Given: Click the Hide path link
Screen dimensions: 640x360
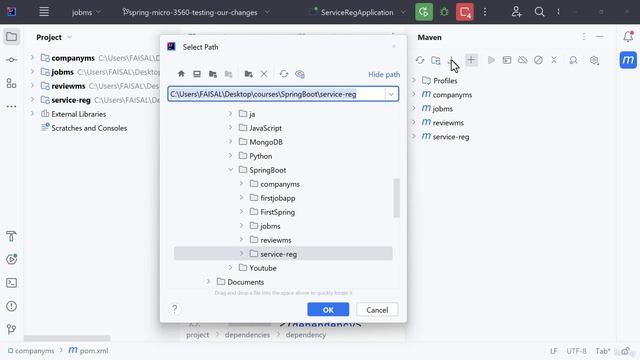Looking at the screenshot, I should [384, 74].
